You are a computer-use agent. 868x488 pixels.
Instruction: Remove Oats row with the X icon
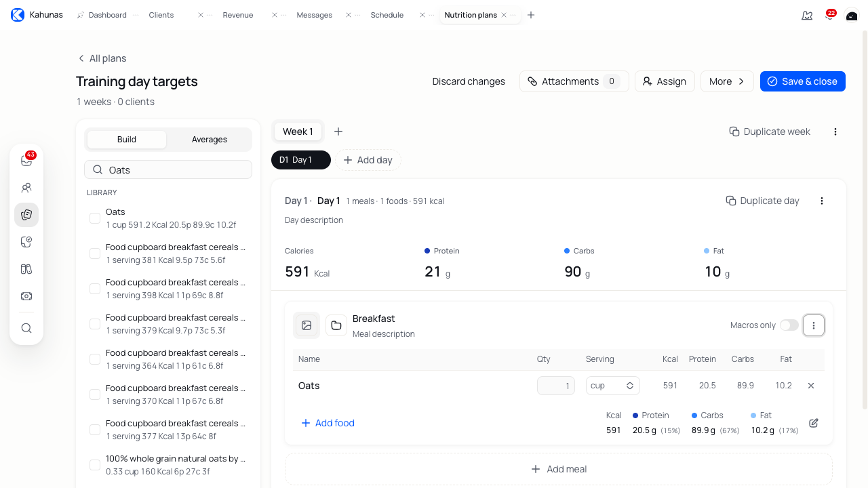click(x=811, y=386)
